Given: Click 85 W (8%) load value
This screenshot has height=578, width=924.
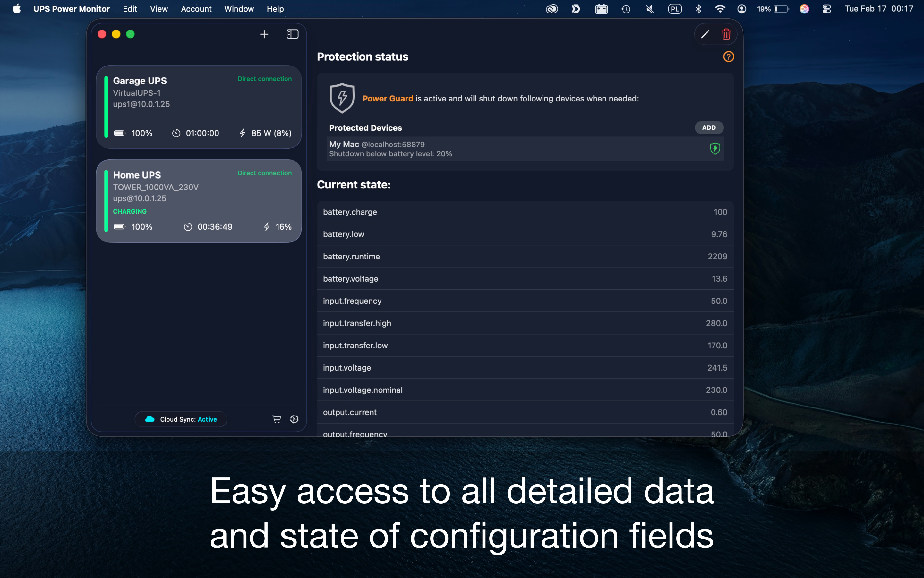Looking at the screenshot, I should 271,133.
